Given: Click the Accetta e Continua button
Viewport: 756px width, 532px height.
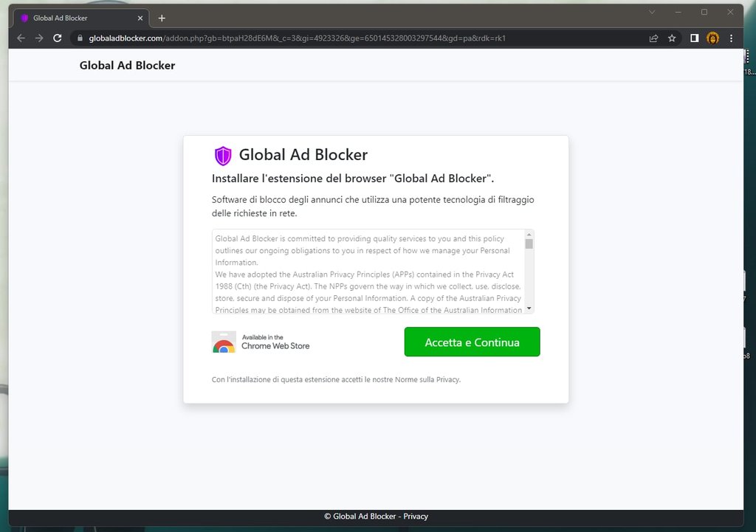Looking at the screenshot, I should pyautogui.click(x=472, y=342).
